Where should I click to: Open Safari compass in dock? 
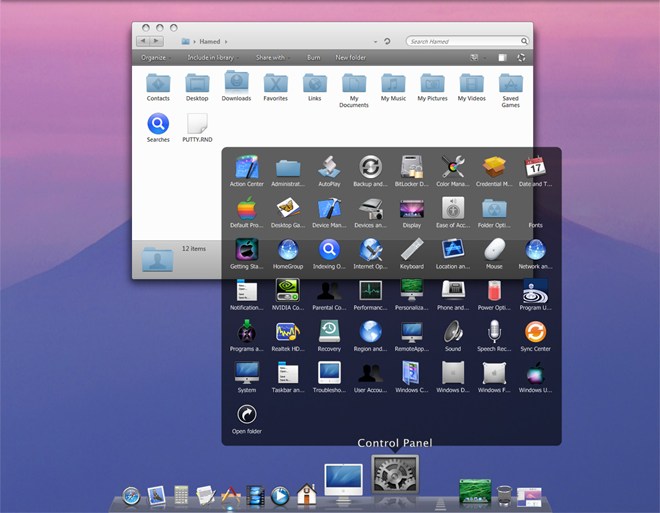pos(131,496)
